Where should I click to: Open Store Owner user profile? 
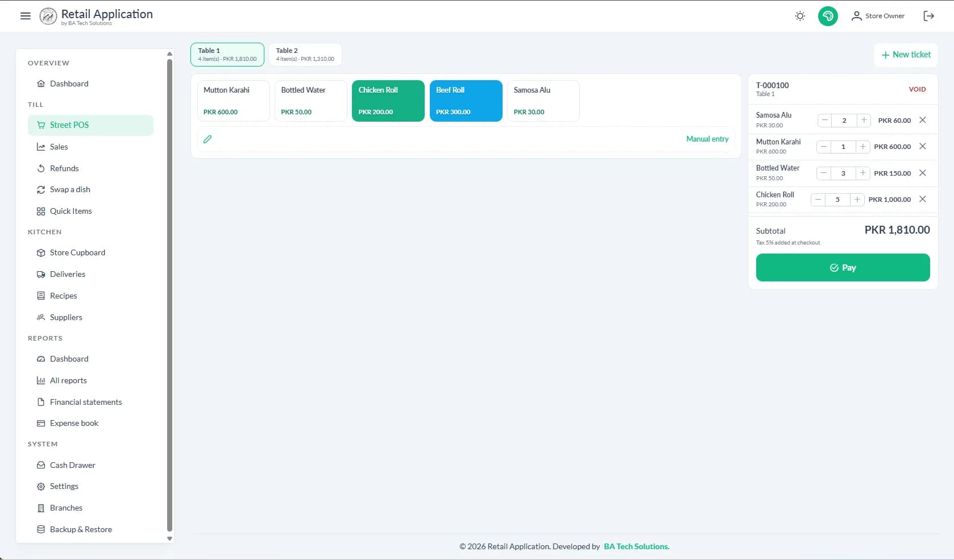(878, 16)
